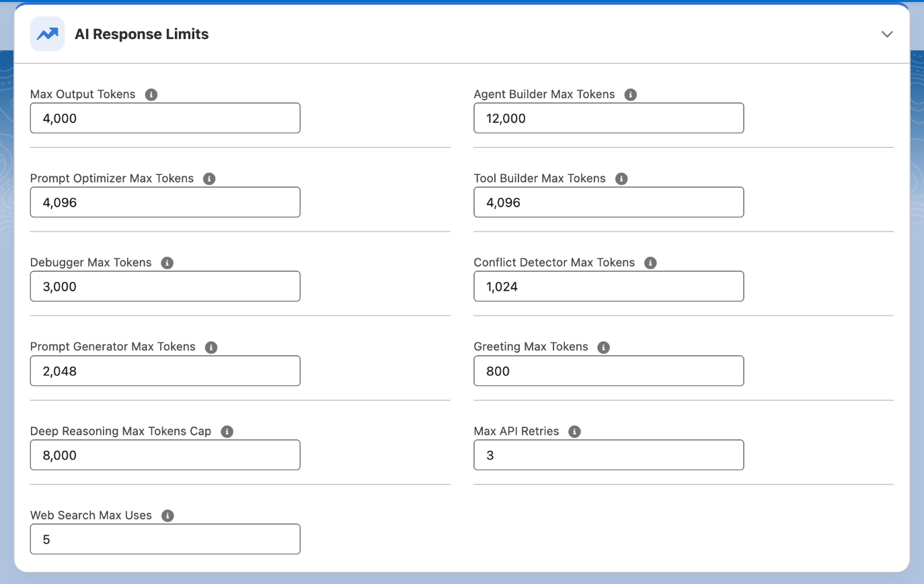The width and height of the screenshot is (924, 584).
Task: Click the AI Response Limits heading text
Action: point(142,34)
